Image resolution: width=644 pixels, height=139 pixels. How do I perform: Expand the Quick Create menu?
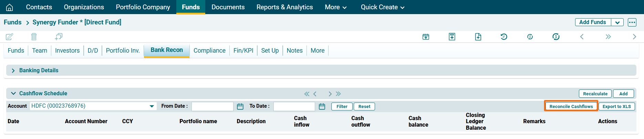pos(382,7)
